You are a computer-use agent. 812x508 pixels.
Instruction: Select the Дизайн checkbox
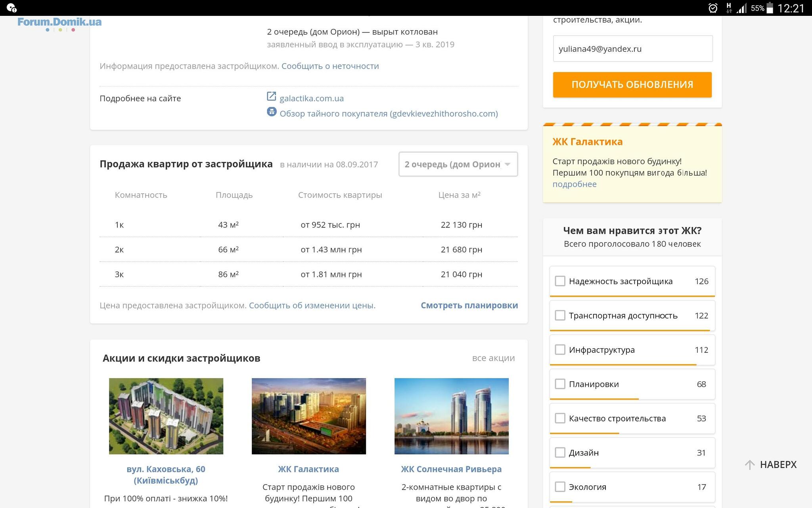click(560, 452)
